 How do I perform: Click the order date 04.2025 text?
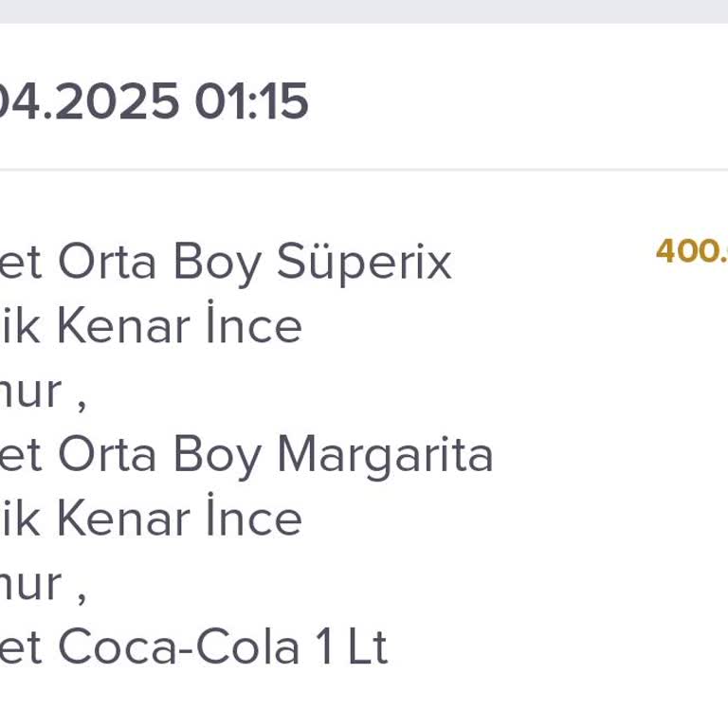[x=90, y=100]
